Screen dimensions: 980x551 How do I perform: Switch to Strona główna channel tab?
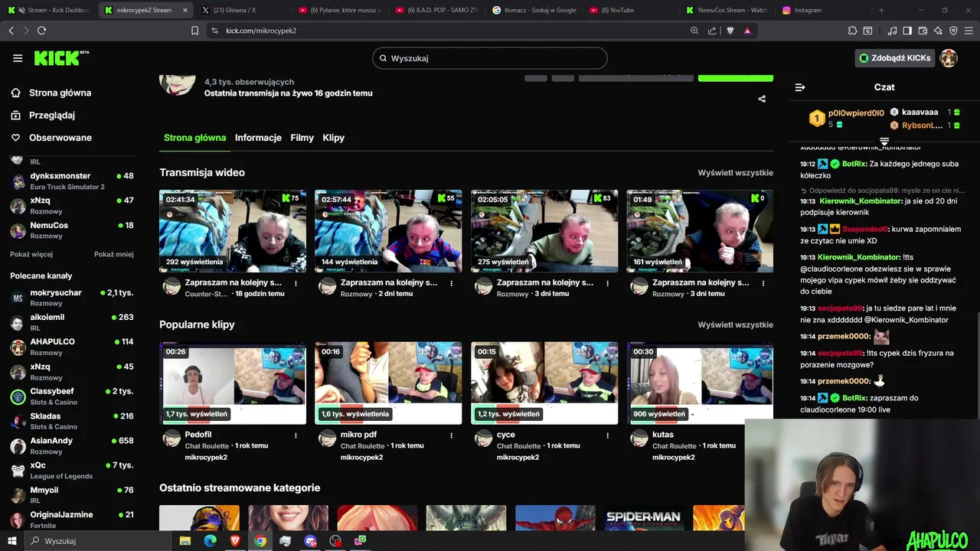[194, 138]
